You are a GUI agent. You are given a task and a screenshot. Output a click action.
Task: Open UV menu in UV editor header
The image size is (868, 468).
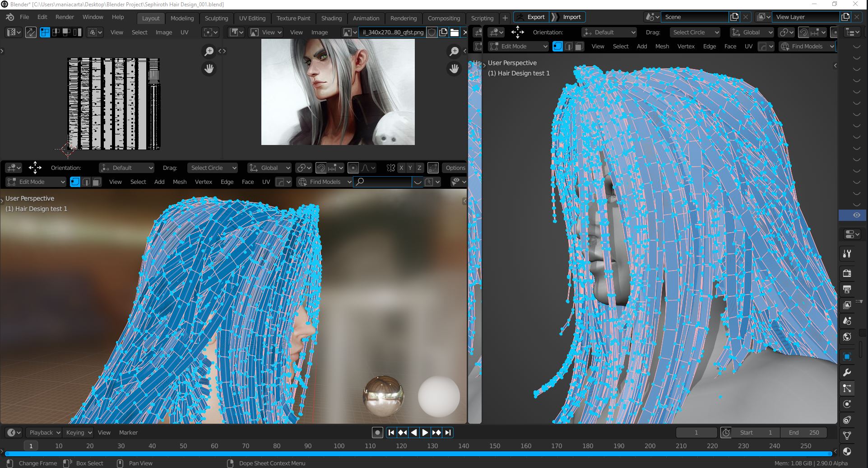184,32
